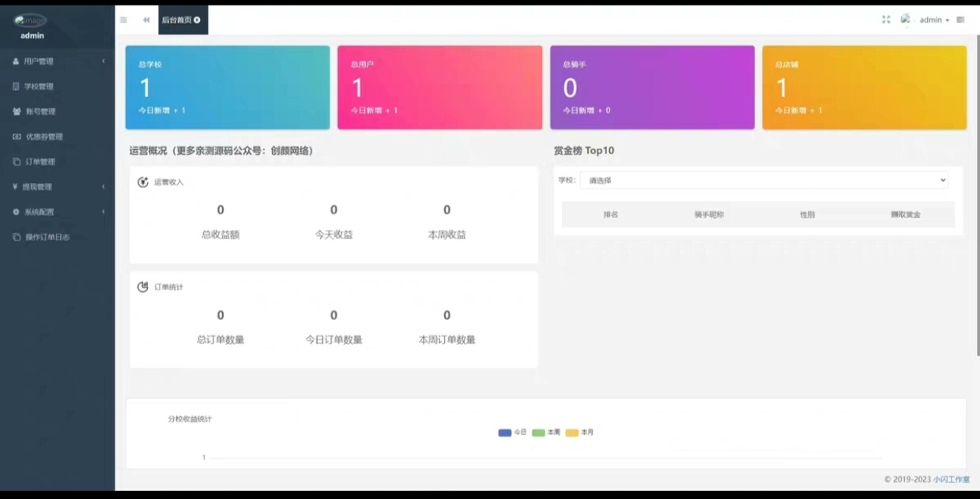
Task: Click the copy icon beside 操作订单日志
Action: [17, 237]
